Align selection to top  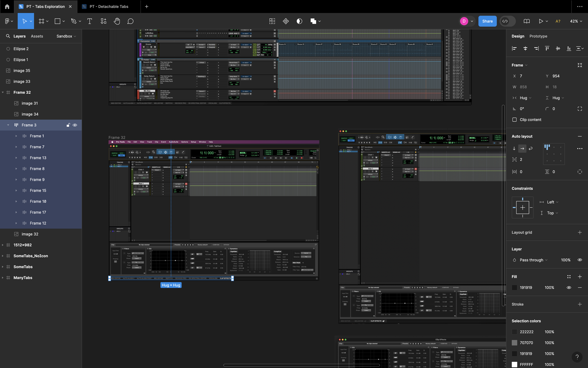pyautogui.click(x=547, y=49)
